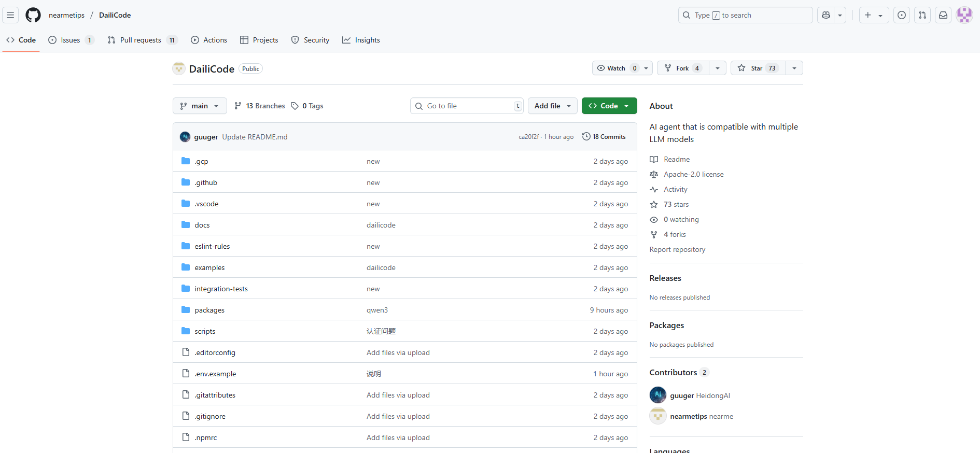Click guuger's avatar in Contributors

pyautogui.click(x=658, y=395)
